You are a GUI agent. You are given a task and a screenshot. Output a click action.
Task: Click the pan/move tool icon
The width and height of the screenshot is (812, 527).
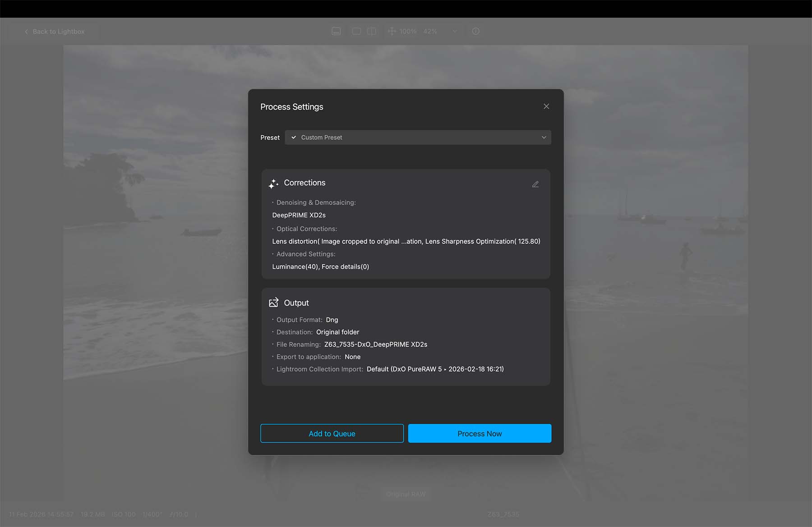click(392, 31)
